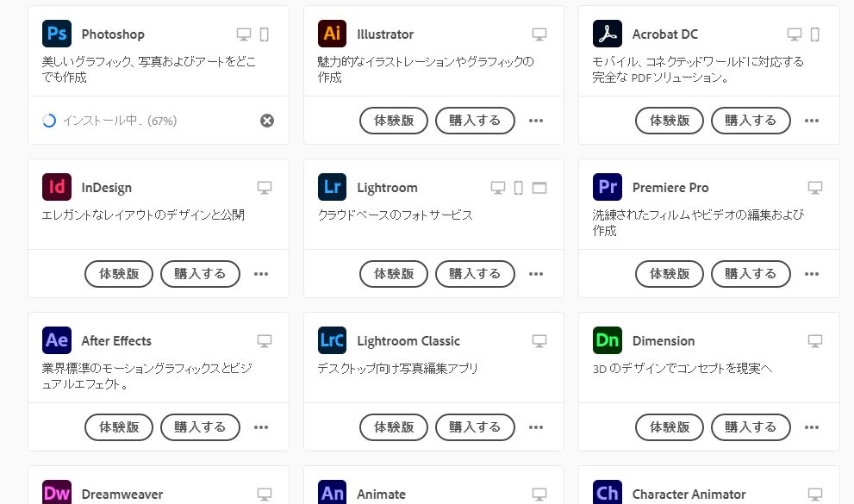Click the Photoshop mobile platform icon
The height and width of the screenshot is (504, 854).
click(265, 34)
